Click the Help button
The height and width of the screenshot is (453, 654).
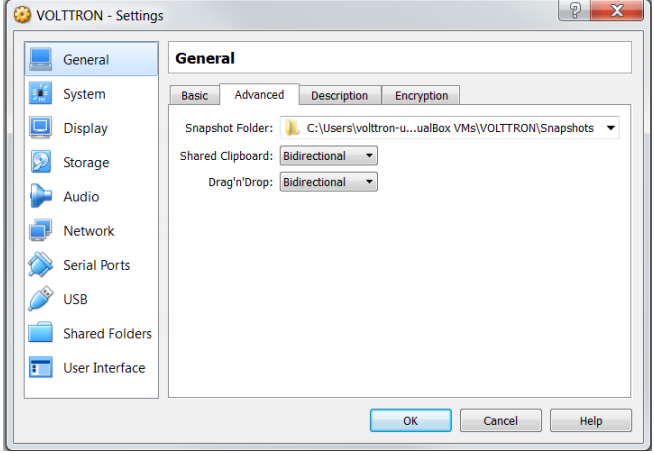tap(591, 420)
